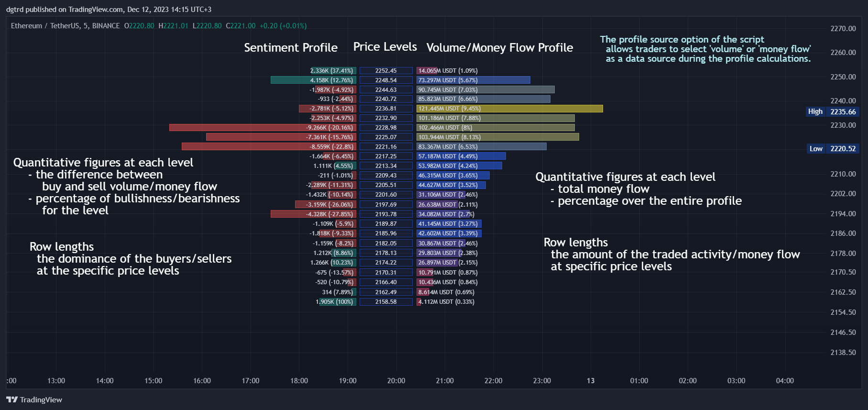Click the 13 date marker on time axis
Viewport: 868px width, 410px height.
tap(591, 381)
